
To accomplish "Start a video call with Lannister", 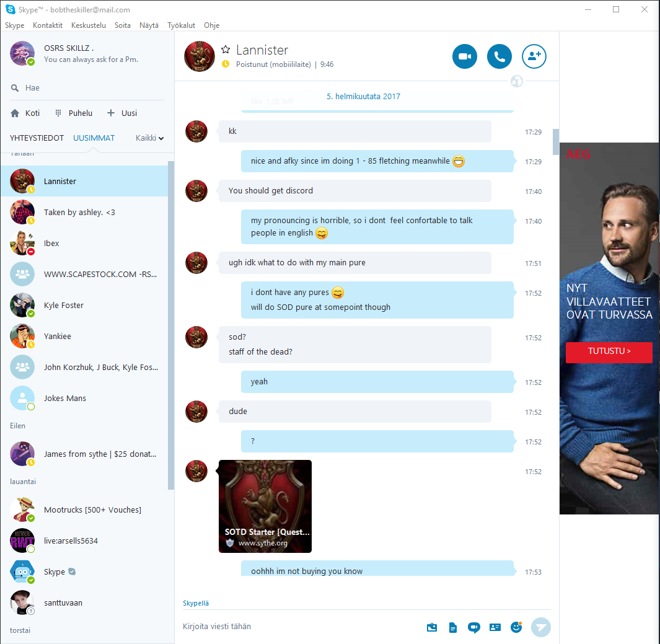I will (465, 56).
